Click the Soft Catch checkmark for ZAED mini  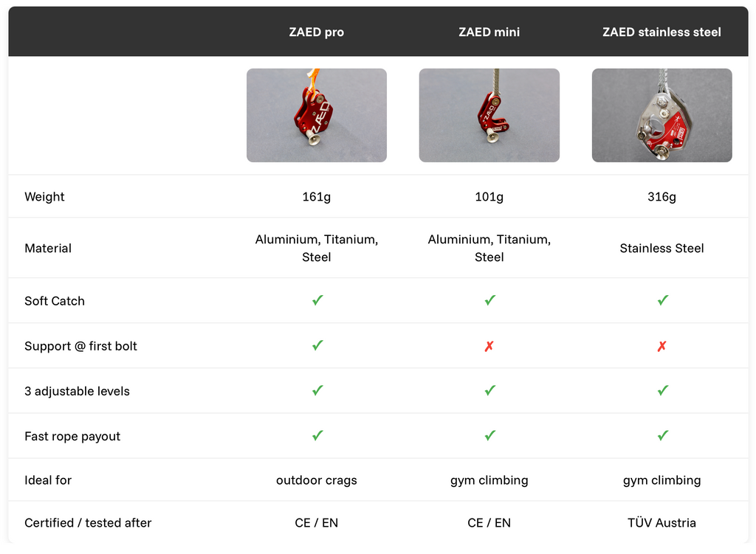(490, 300)
